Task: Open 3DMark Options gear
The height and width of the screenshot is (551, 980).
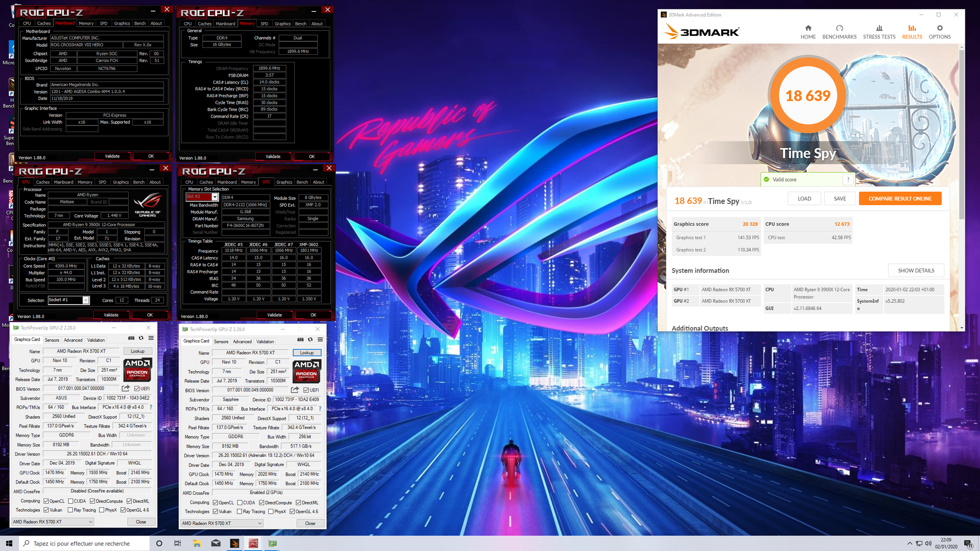Action: tap(939, 32)
